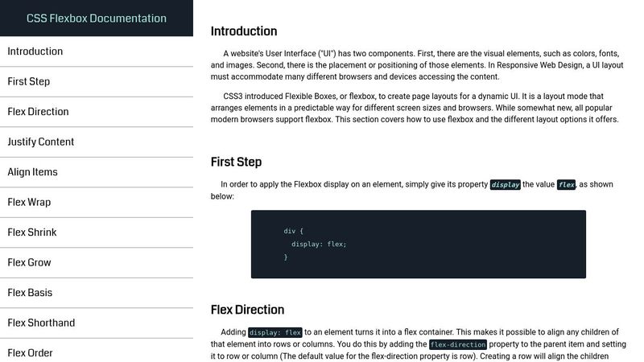Click the Introduction main heading
Image resolution: width=644 pixels, height=362 pixels.
tap(244, 31)
